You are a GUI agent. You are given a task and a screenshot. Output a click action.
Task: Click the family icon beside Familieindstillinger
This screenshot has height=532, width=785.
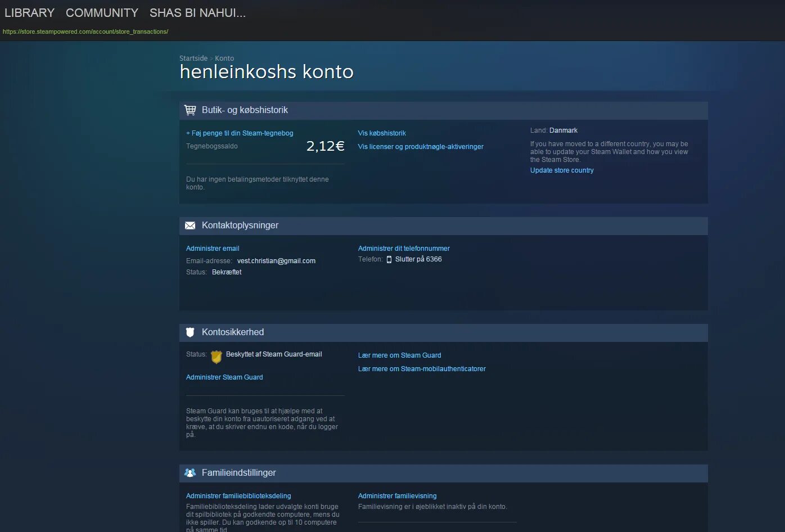click(x=190, y=473)
